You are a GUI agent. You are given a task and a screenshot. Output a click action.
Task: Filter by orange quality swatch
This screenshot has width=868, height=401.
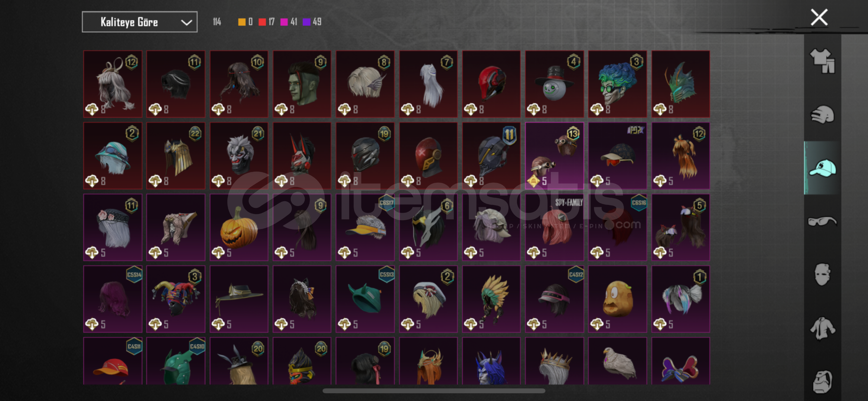(242, 22)
